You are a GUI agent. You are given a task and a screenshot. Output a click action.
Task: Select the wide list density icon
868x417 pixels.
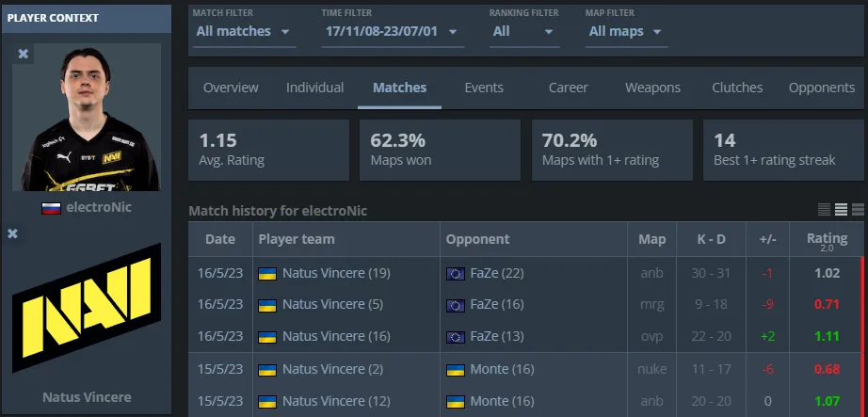click(x=858, y=209)
